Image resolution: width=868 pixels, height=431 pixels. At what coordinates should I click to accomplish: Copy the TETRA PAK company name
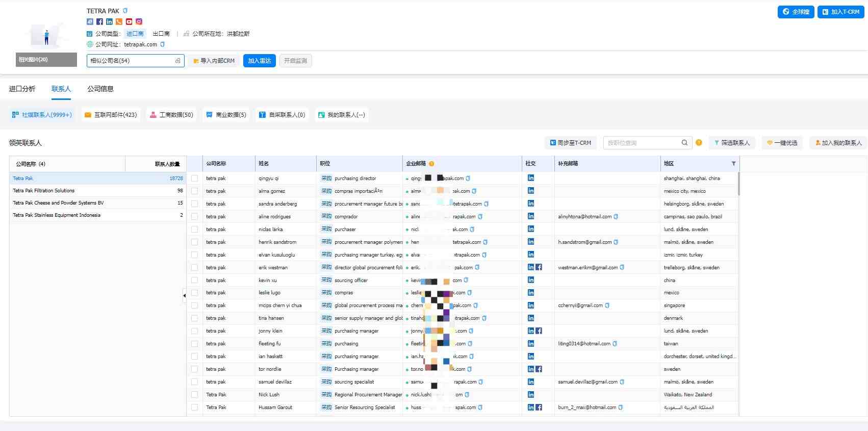point(125,11)
